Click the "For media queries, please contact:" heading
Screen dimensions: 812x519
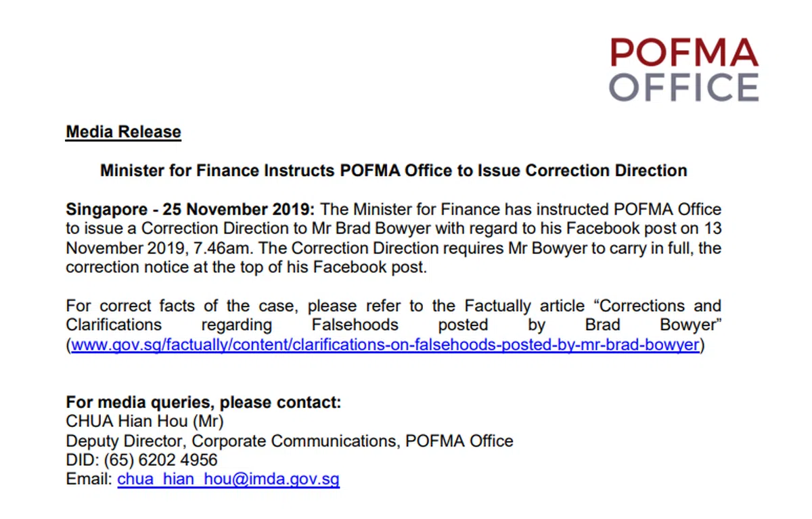pos(203,403)
